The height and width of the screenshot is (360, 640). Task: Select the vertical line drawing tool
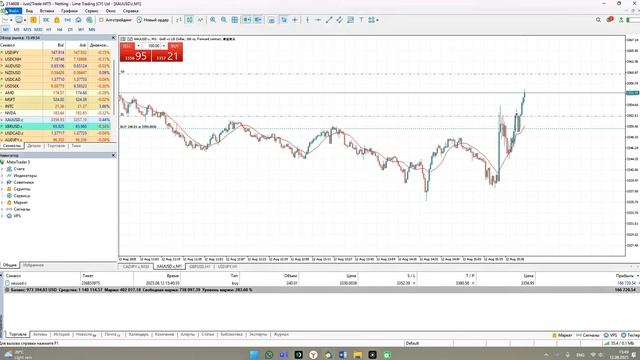coord(307,20)
